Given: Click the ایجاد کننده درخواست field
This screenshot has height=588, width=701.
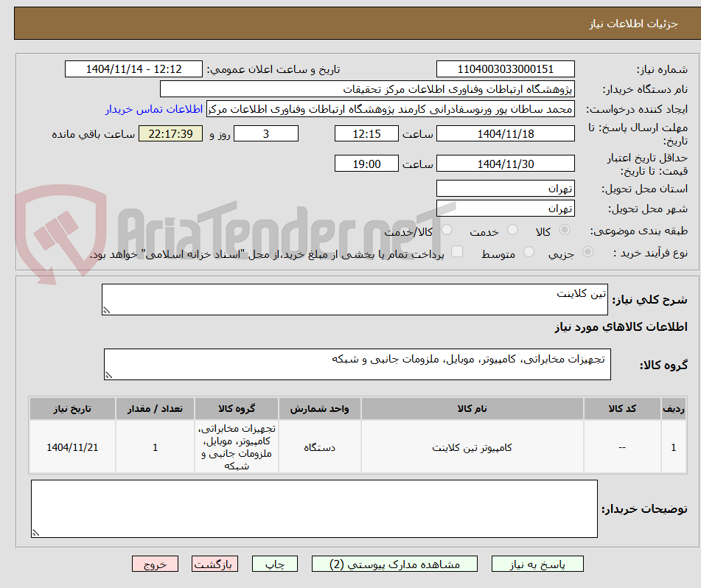Looking at the screenshot, I should [x=390, y=109].
